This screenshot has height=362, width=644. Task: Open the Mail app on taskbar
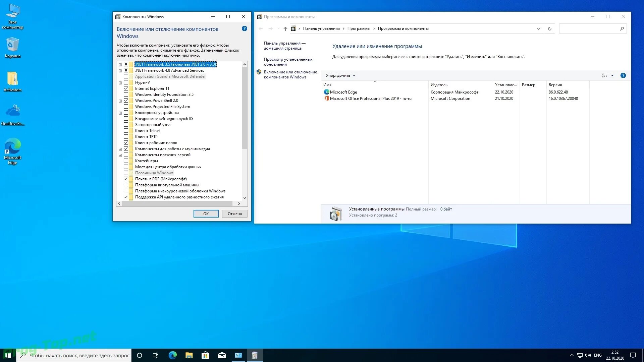[222, 355]
